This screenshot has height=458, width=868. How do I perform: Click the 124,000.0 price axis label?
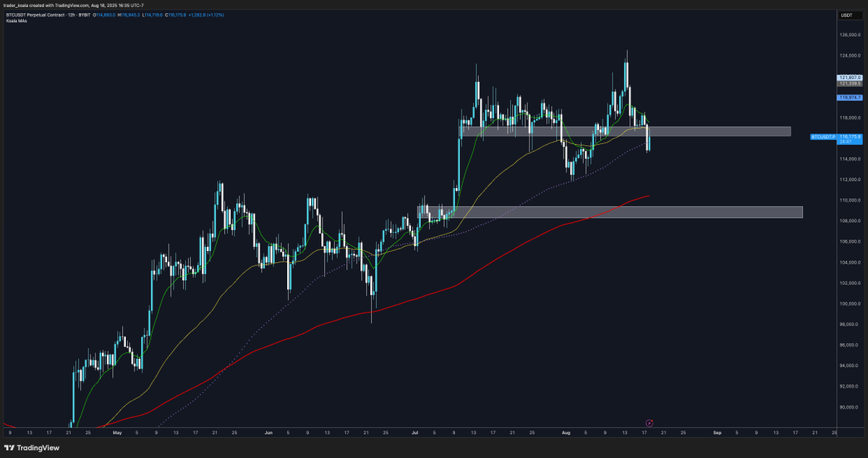850,55
